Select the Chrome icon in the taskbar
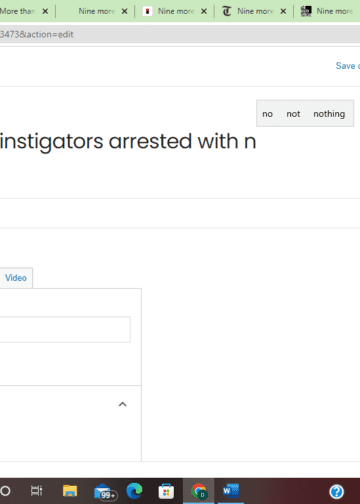 click(x=198, y=491)
